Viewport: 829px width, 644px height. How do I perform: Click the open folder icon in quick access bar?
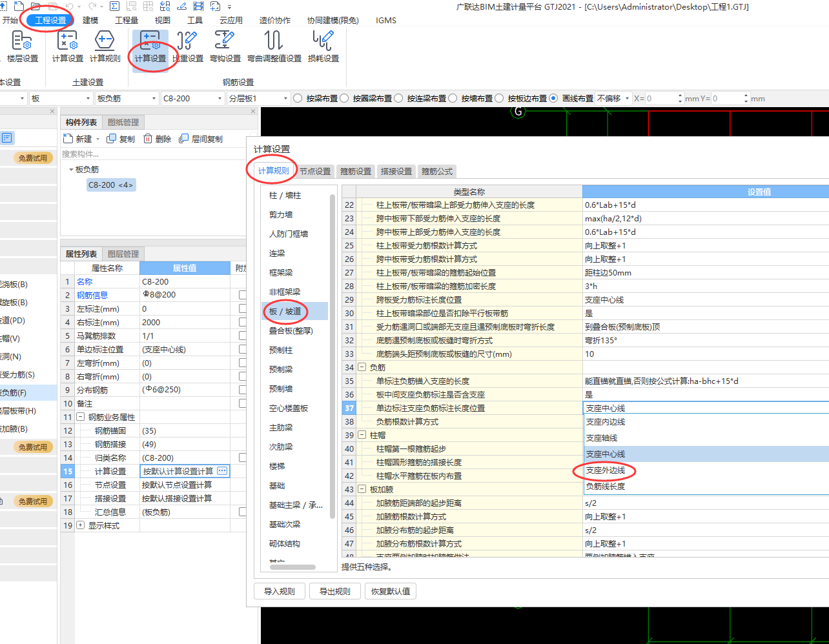[x=36, y=6]
